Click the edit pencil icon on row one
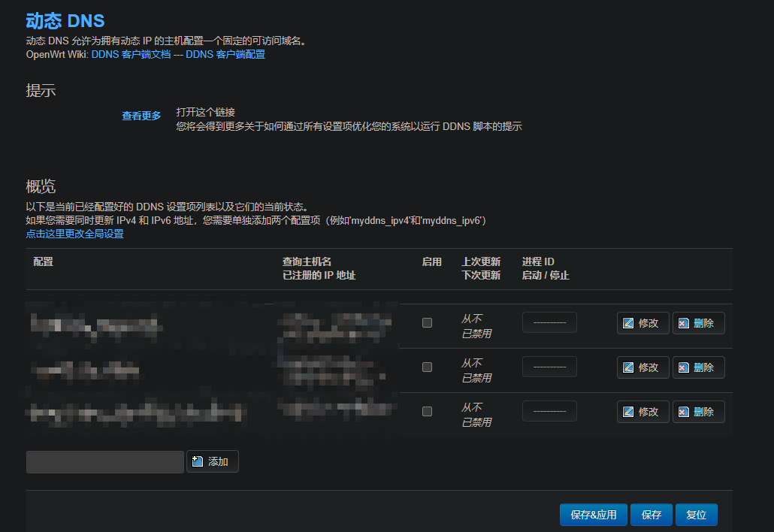Screen dimensions: 774x532 [628, 322]
